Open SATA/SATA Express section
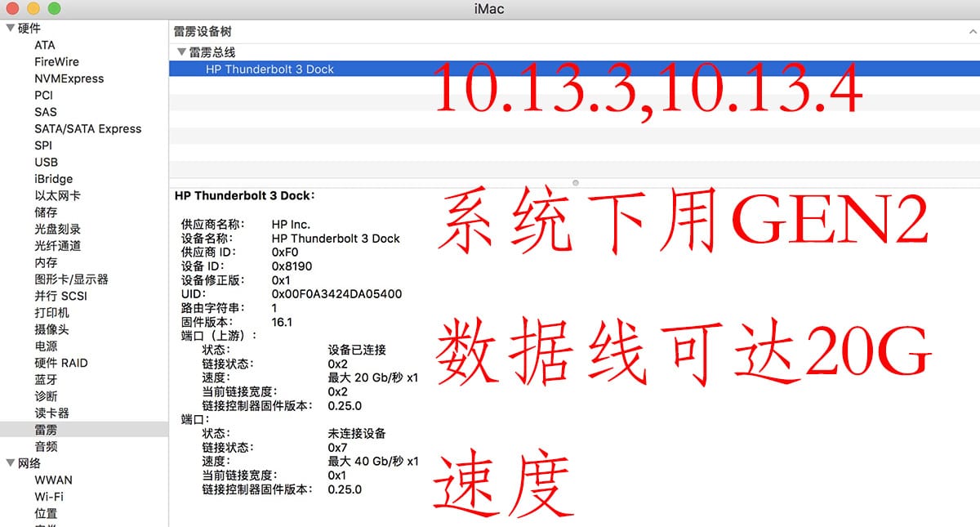Image resolution: width=980 pixels, height=527 pixels. [87, 128]
